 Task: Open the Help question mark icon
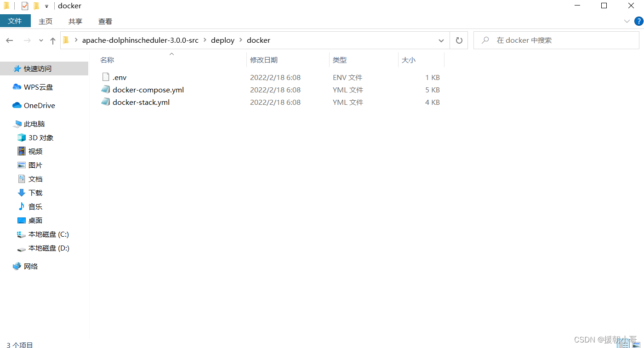(x=638, y=21)
